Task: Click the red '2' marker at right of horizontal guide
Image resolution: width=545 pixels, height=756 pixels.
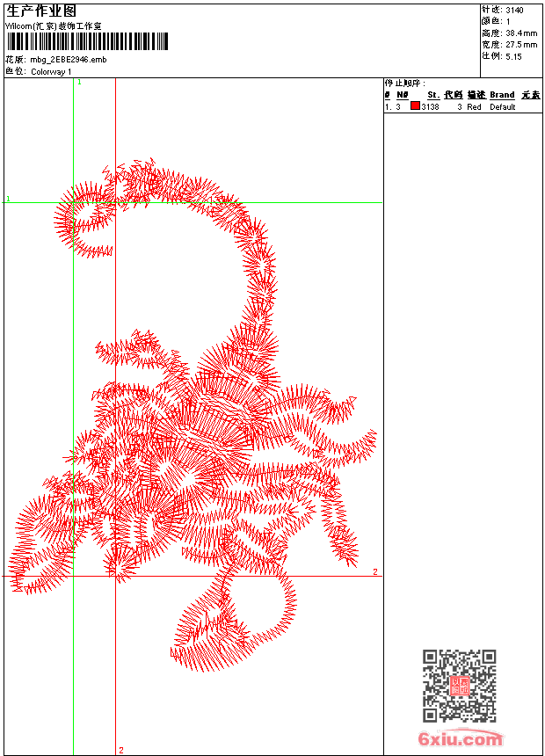Action: [x=375, y=571]
